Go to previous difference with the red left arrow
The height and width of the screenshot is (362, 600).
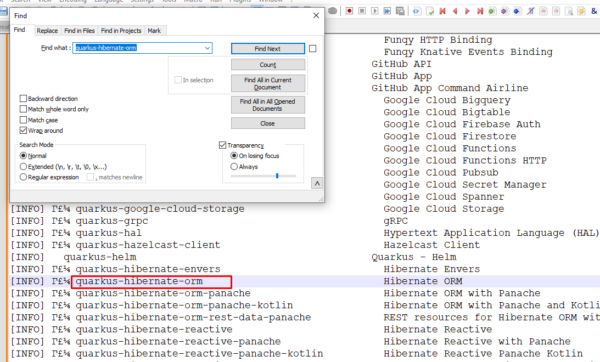pyautogui.click(x=455, y=11)
